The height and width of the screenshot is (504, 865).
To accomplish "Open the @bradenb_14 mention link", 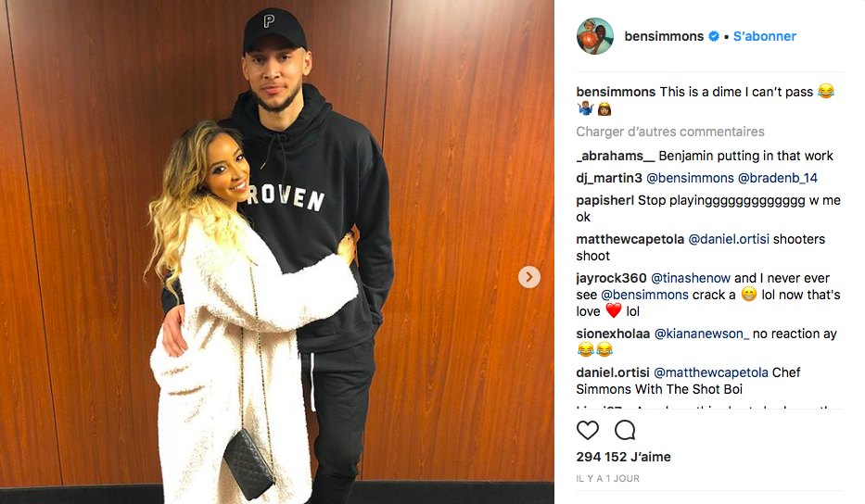I will pyautogui.click(x=777, y=178).
